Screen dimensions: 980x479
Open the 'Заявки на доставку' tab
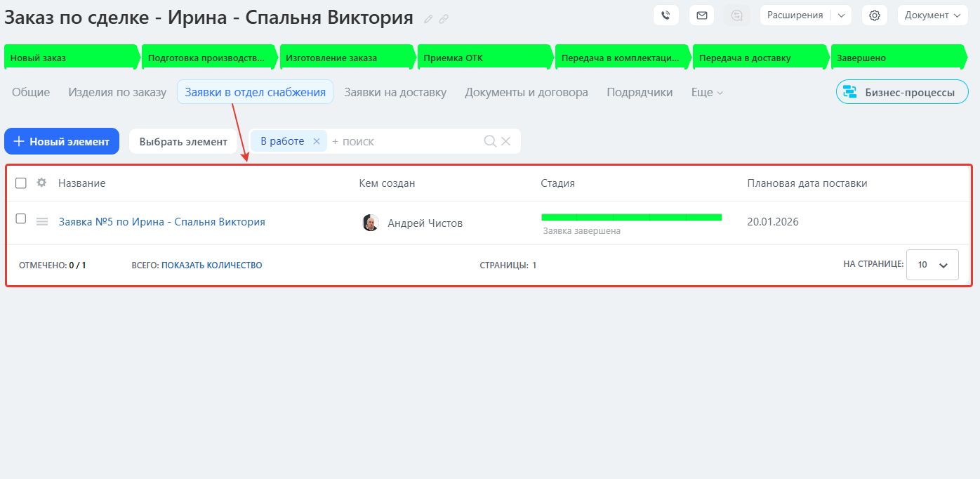point(395,92)
